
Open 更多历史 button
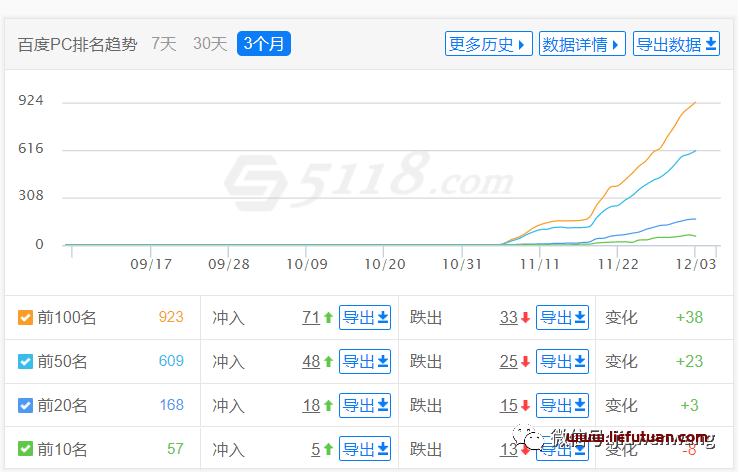click(489, 44)
